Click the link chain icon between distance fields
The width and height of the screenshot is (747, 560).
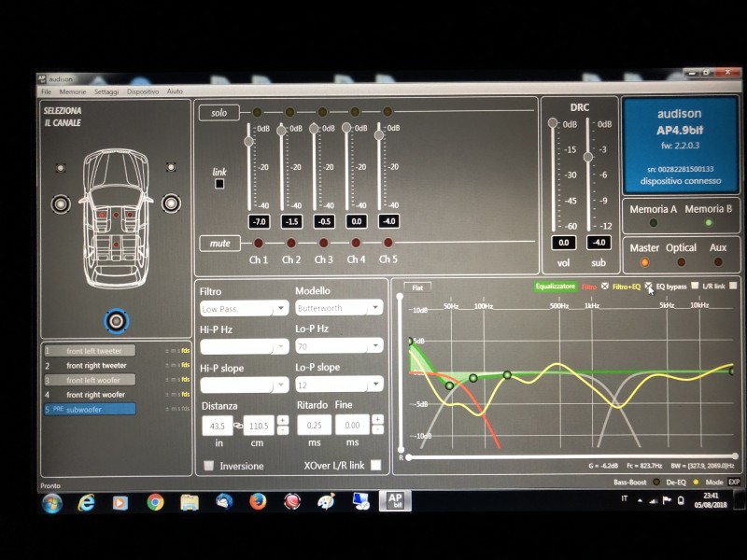[x=238, y=426]
